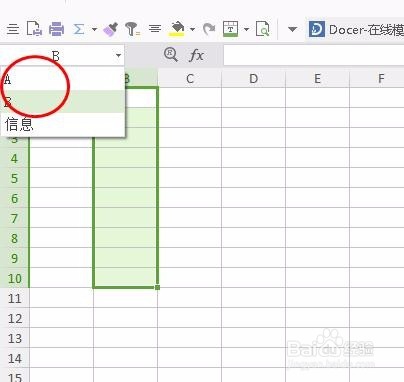Select row 14 header

14,358
